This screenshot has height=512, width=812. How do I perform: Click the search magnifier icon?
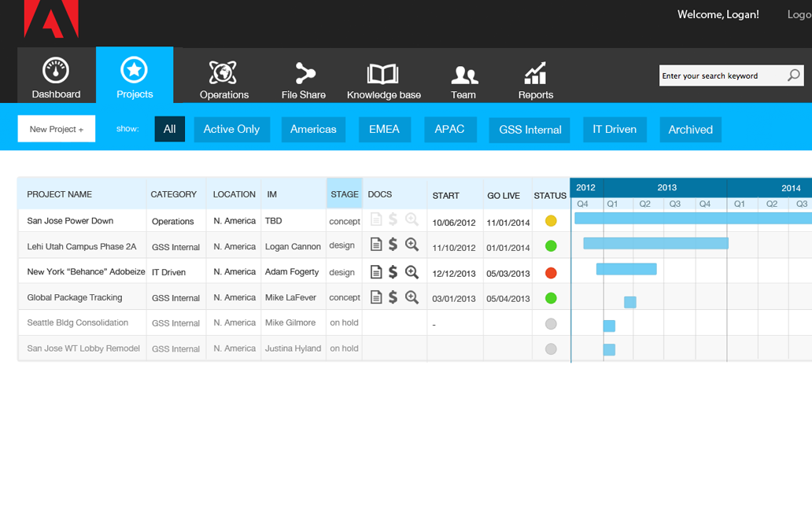click(x=794, y=76)
